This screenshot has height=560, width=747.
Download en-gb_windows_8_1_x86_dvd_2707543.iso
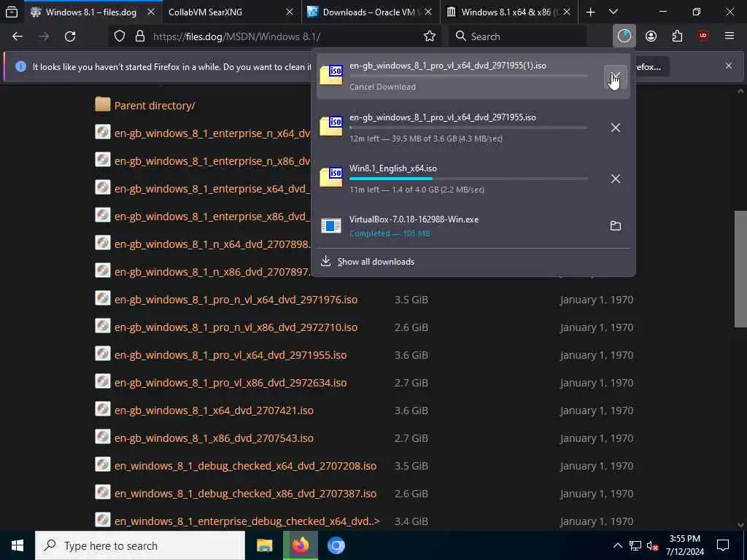[214, 437]
